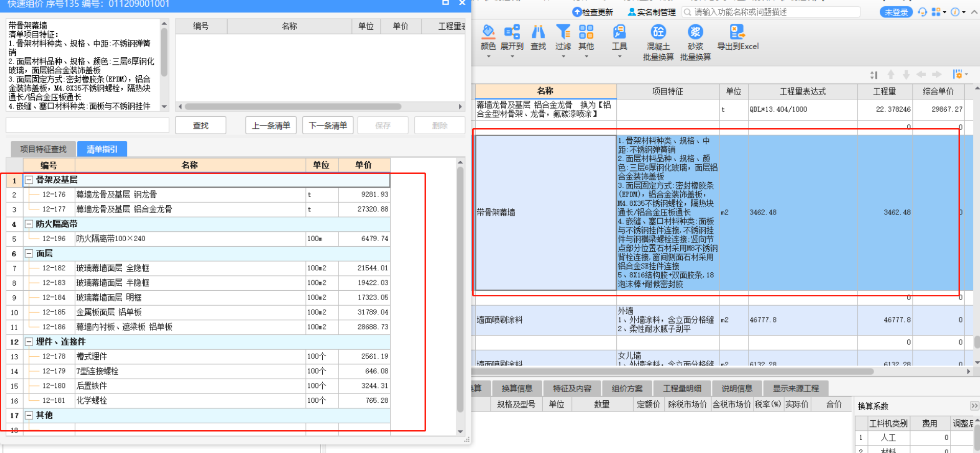Click 检查更新 to check for updates
This screenshot has height=453, width=980.
[x=592, y=12]
